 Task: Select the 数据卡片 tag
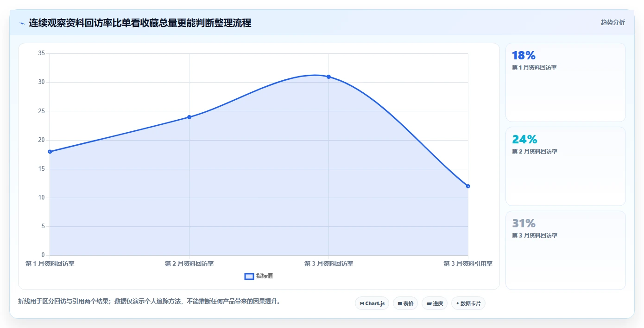[468, 303]
